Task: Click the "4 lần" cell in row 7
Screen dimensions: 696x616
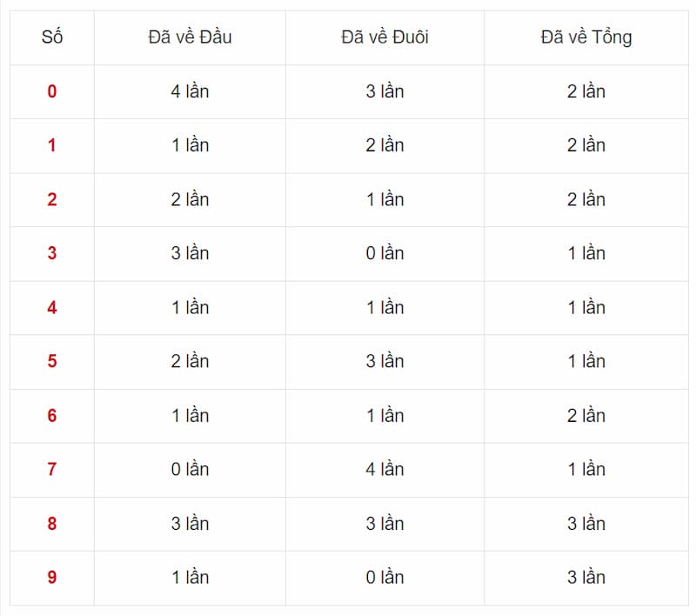Action: click(x=385, y=469)
